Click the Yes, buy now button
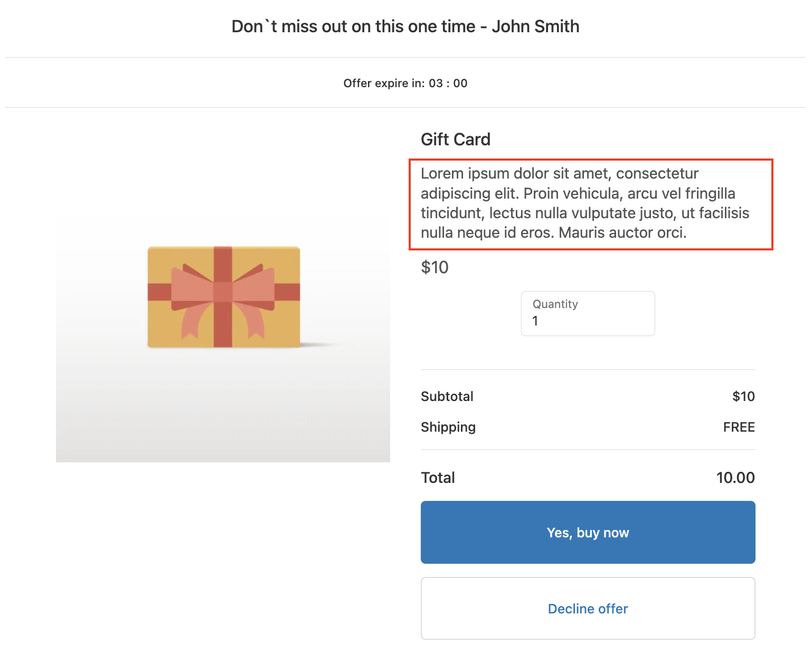Viewport: 812px width, 652px height. (x=588, y=532)
